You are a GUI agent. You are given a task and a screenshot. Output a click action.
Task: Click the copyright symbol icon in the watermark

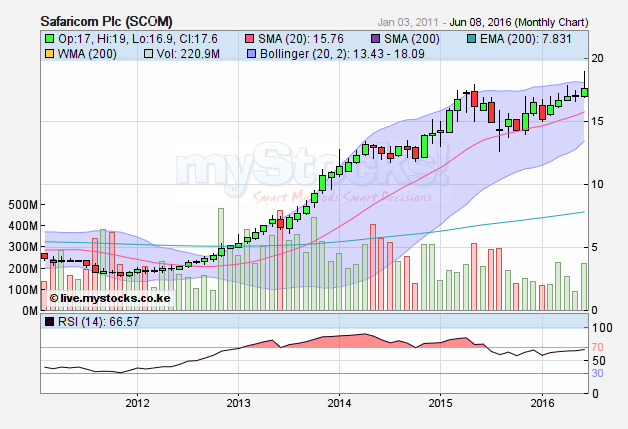[x=54, y=298]
